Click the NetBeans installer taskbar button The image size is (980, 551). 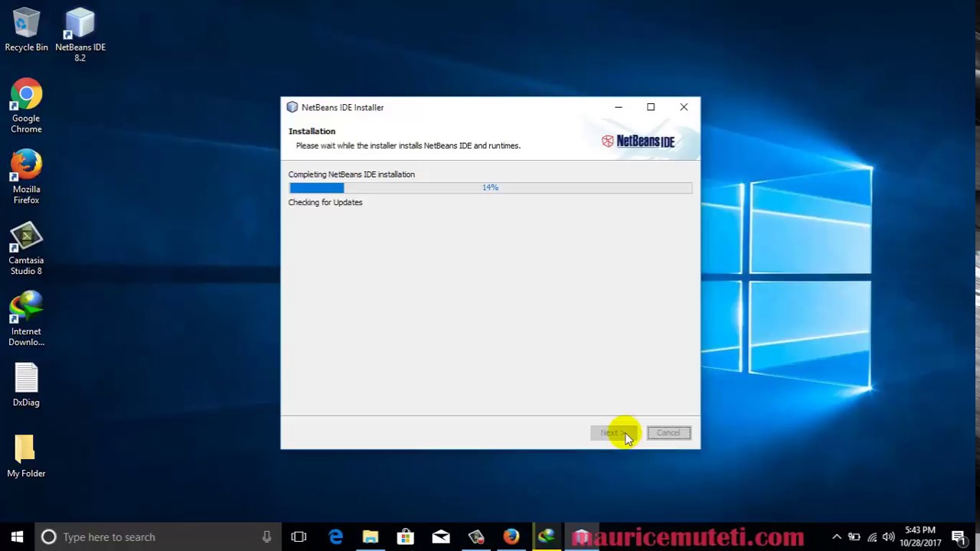pyautogui.click(x=582, y=536)
